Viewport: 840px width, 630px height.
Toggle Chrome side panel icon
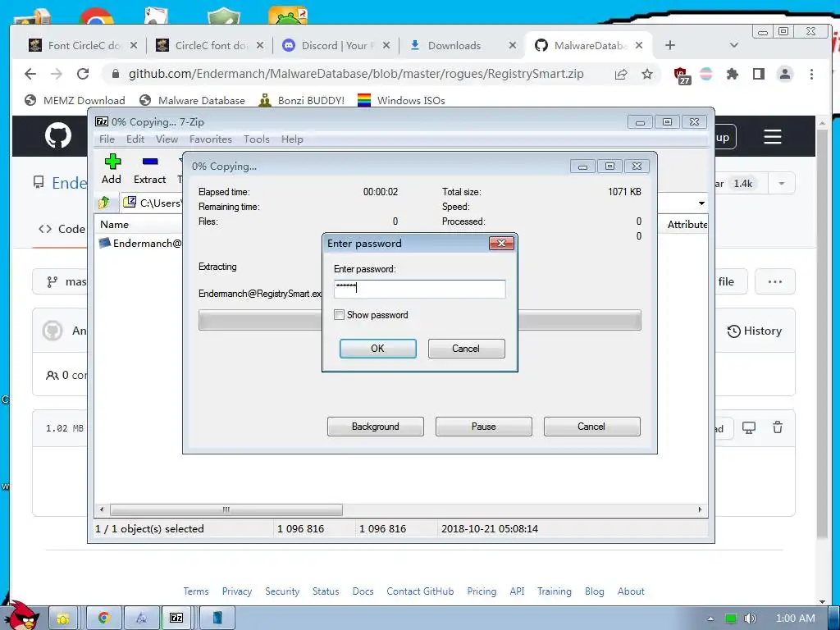759,74
